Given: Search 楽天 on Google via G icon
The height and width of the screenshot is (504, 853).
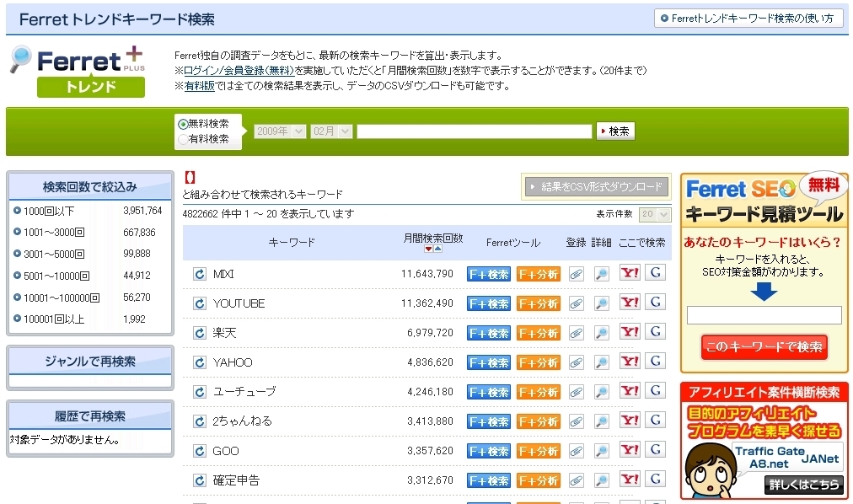Looking at the screenshot, I should (x=656, y=332).
